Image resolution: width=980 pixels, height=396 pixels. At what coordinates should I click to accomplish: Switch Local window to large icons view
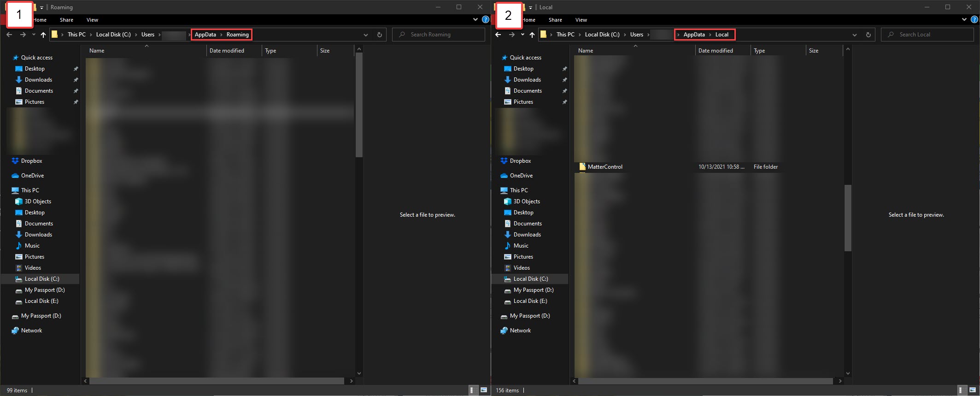coord(972,390)
